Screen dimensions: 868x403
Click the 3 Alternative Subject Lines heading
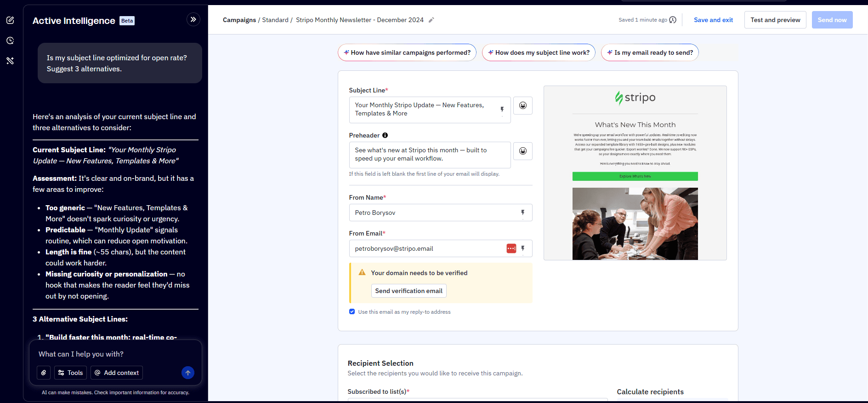click(80, 319)
